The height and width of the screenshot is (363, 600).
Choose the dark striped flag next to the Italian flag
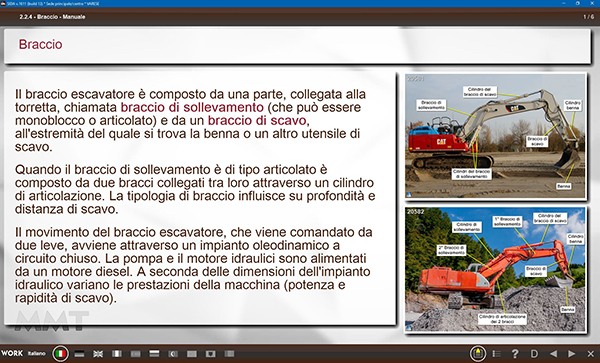pos(79,354)
